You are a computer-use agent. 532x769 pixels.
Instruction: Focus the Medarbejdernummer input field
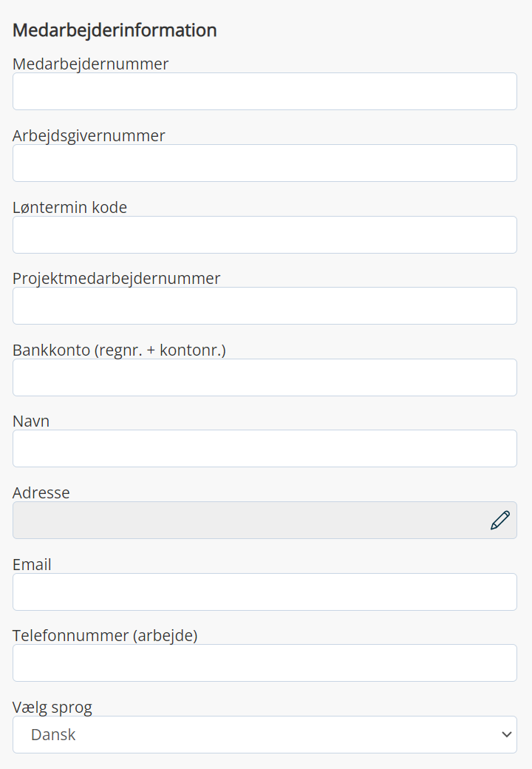point(265,91)
